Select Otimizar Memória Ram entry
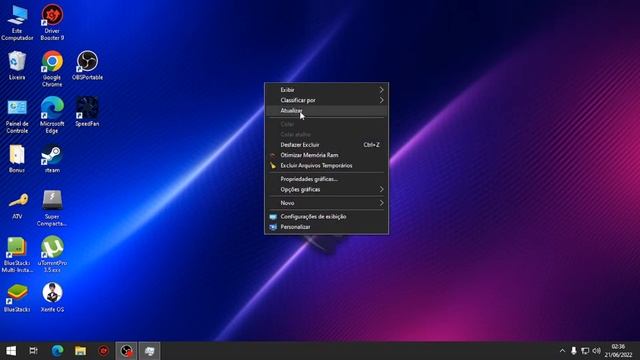640x360 pixels. coord(327,155)
